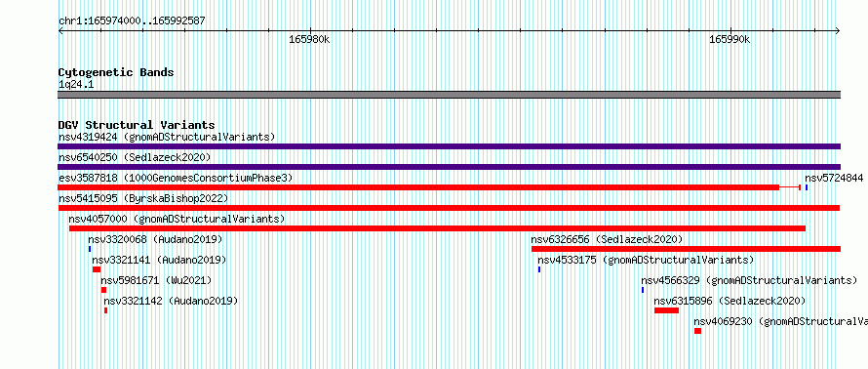This screenshot has height=369, width=868.
Task: Click the DGV Structural Variants track title
Action: [x=137, y=125]
